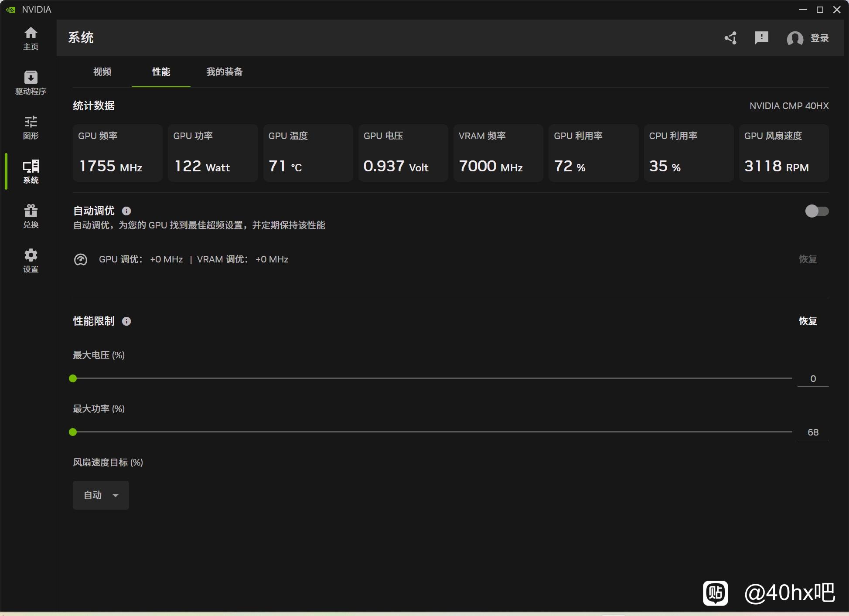Select the 系统 system sidebar icon
849x616 pixels.
[31, 171]
